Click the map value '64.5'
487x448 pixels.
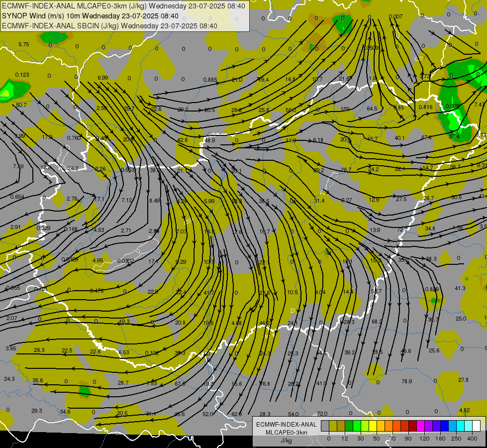(x=372, y=109)
